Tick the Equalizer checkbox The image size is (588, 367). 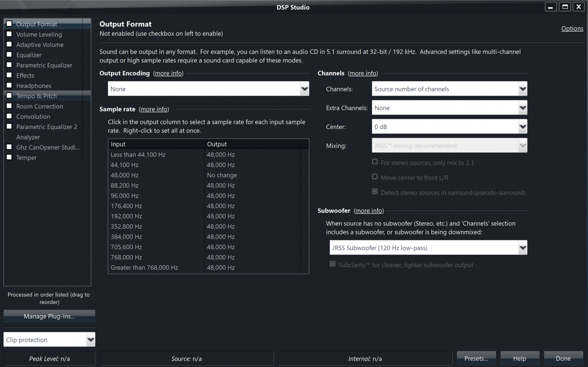9,55
